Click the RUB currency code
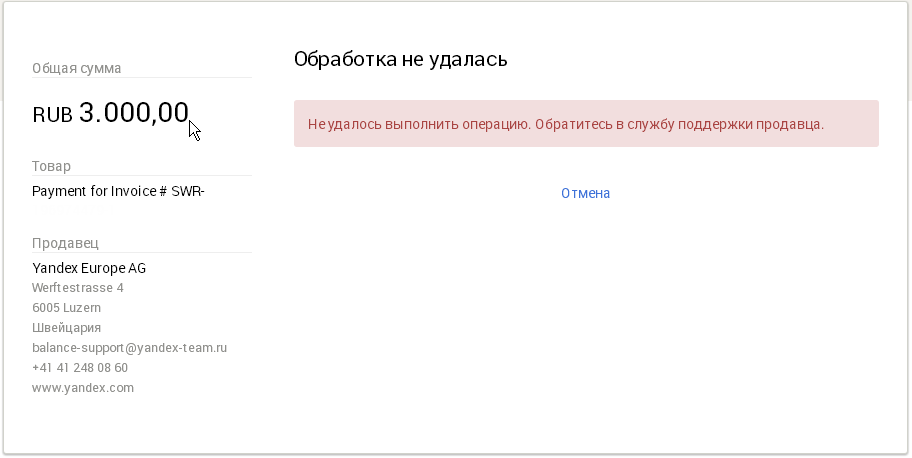Viewport: 912px width, 458px height. (x=53, y=115)
